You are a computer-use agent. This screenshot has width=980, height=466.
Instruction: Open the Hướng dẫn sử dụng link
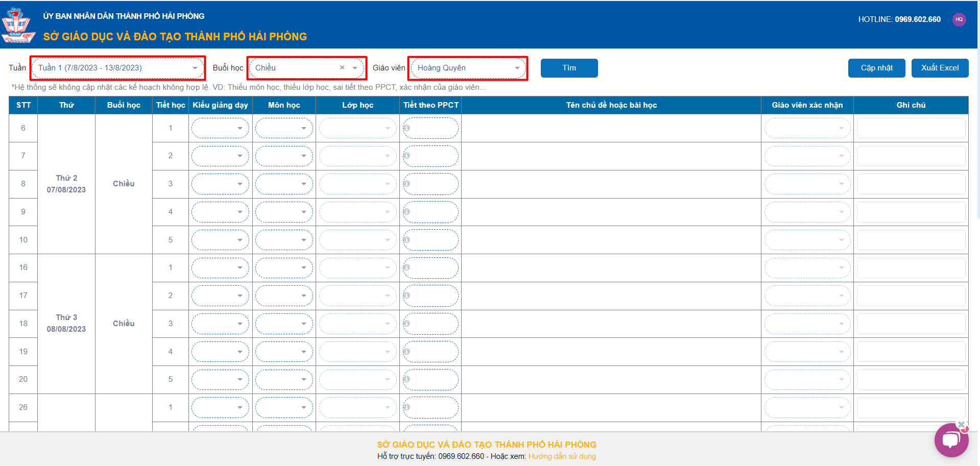point(562,456)
